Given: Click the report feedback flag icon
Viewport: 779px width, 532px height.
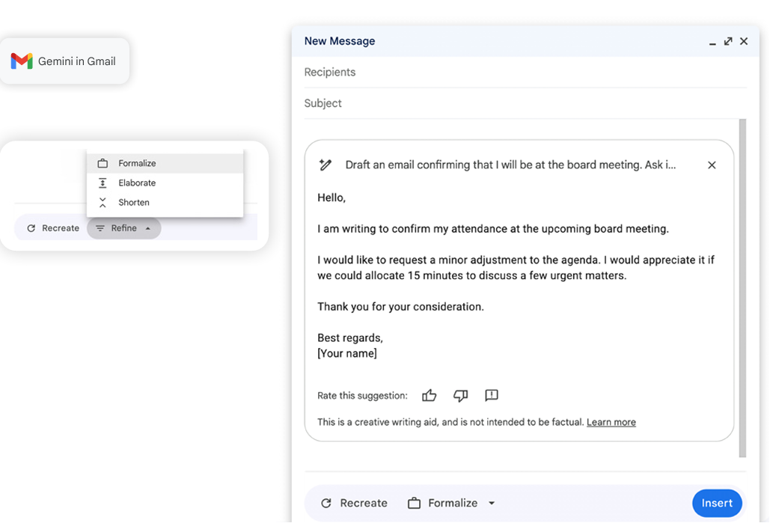Looking at the screenshot, I should coord(492,396).
